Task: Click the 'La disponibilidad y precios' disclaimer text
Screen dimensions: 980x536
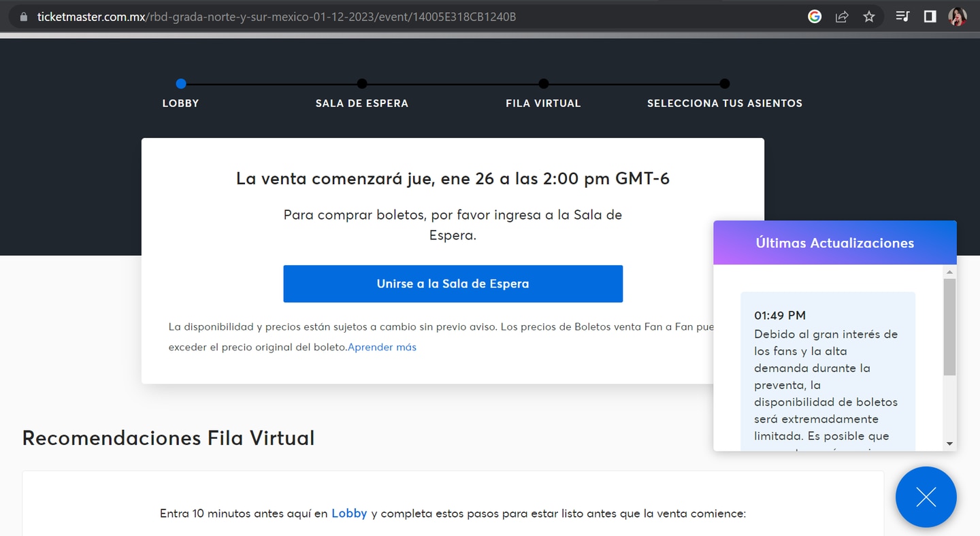Action: [441, 337]
